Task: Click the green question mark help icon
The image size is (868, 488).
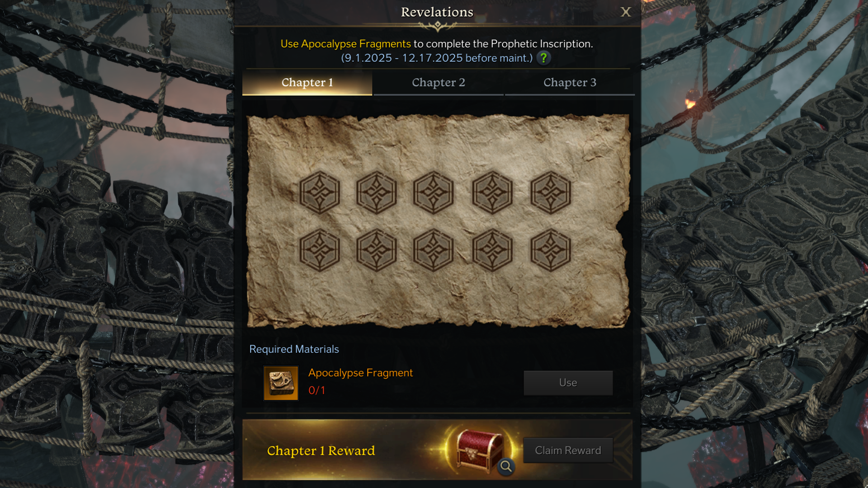Action: pyautogui.click(x=543, y=58)
